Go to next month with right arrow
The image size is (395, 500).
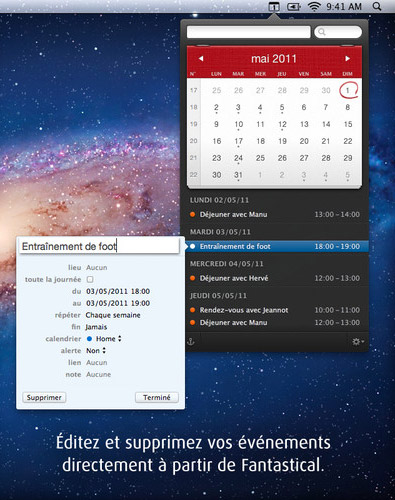pyautogui.click(x=348, y=59)
